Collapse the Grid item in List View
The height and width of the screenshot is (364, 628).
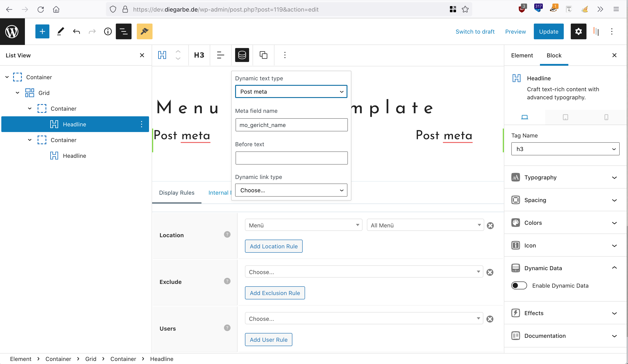tap(17, 93)
